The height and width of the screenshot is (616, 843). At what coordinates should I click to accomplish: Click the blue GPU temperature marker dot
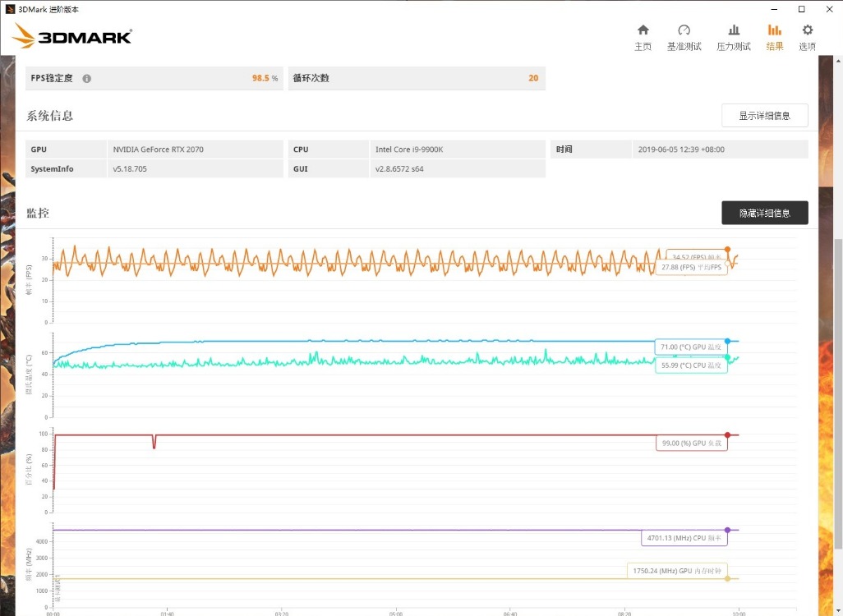click(x=727, y=342)
